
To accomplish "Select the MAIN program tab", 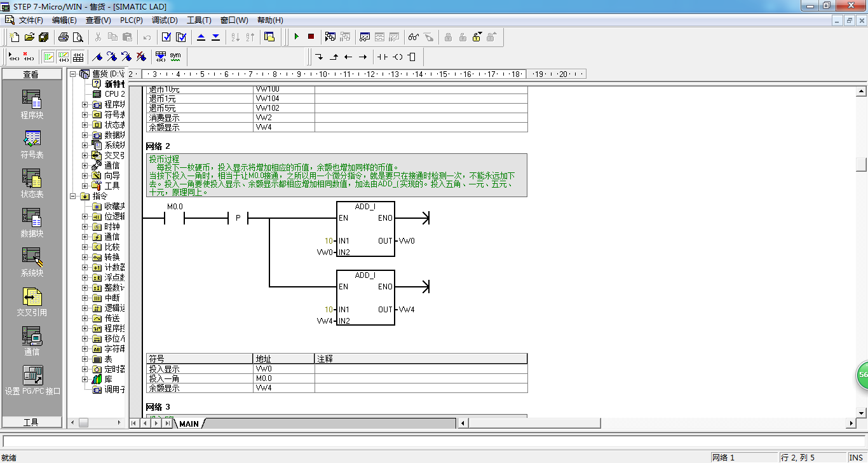I will 189,424.
